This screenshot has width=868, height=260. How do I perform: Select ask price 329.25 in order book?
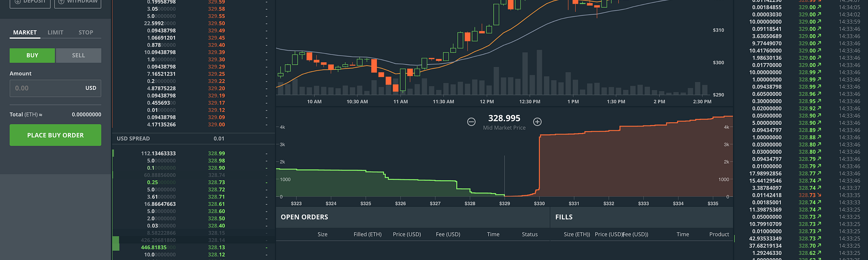point(216,74)
